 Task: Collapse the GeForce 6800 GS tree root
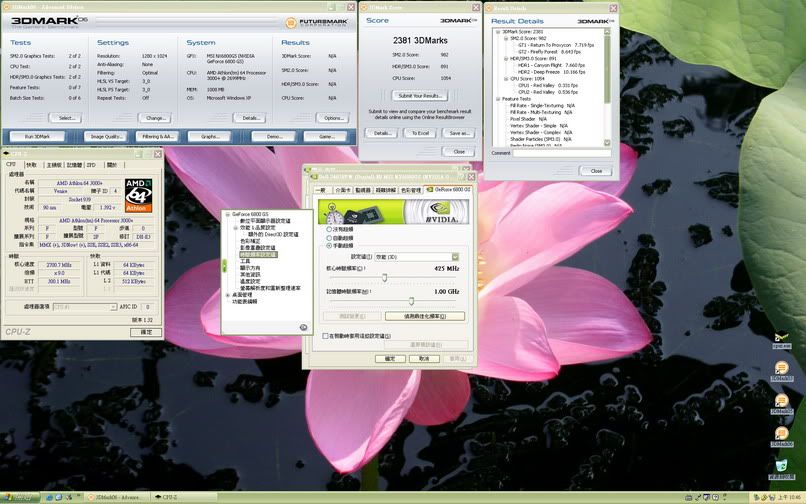228,214
